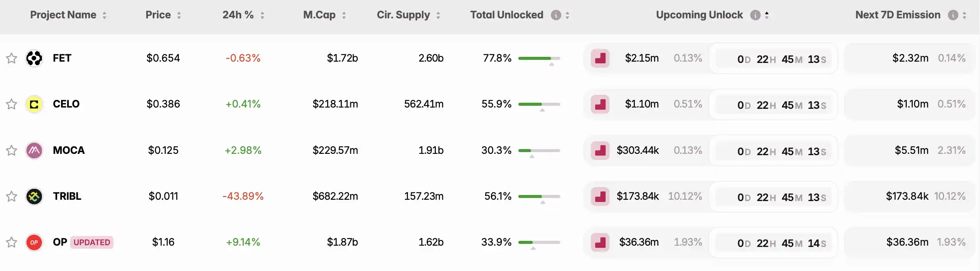Sort table by Price column arrows
Viewport: 980px width, 271px height.
tap(179, 15)
